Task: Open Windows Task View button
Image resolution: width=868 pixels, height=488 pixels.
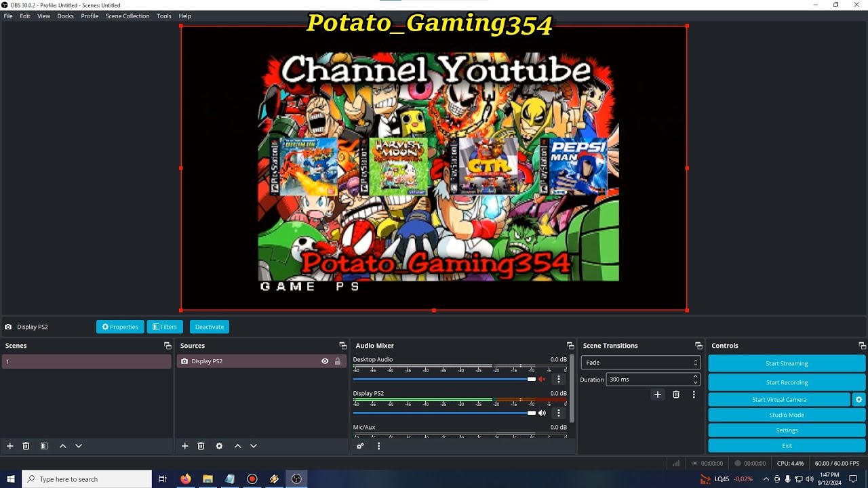Action: tap(163, 479)
